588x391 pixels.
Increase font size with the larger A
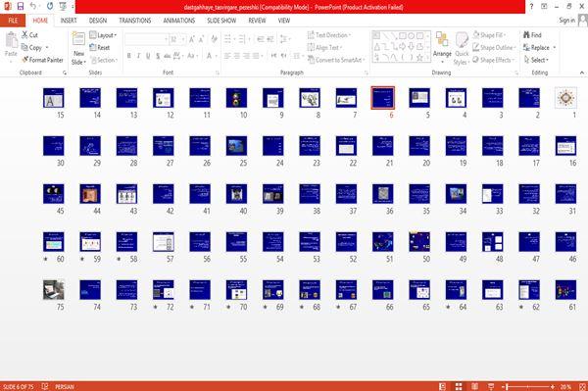(192, 39)
